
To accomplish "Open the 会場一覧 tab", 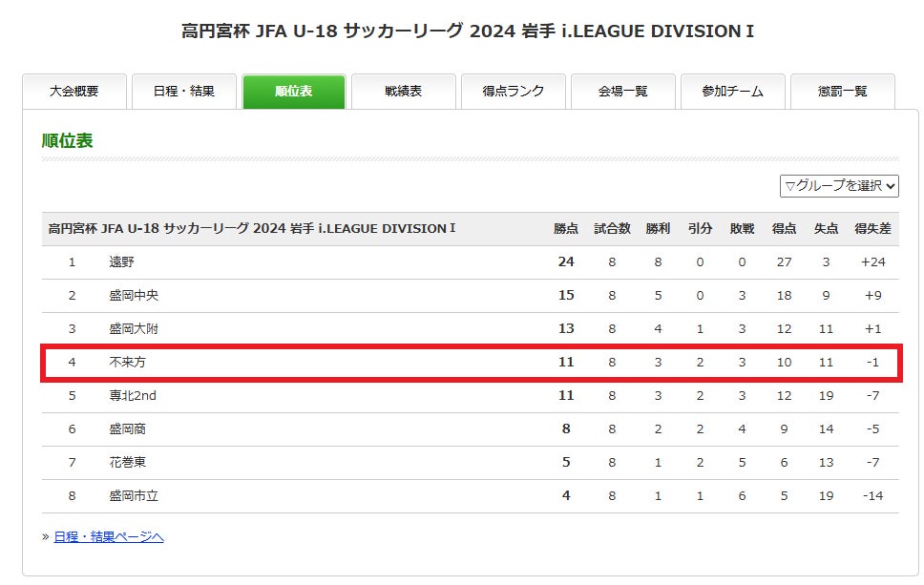I will click(623, 92).
